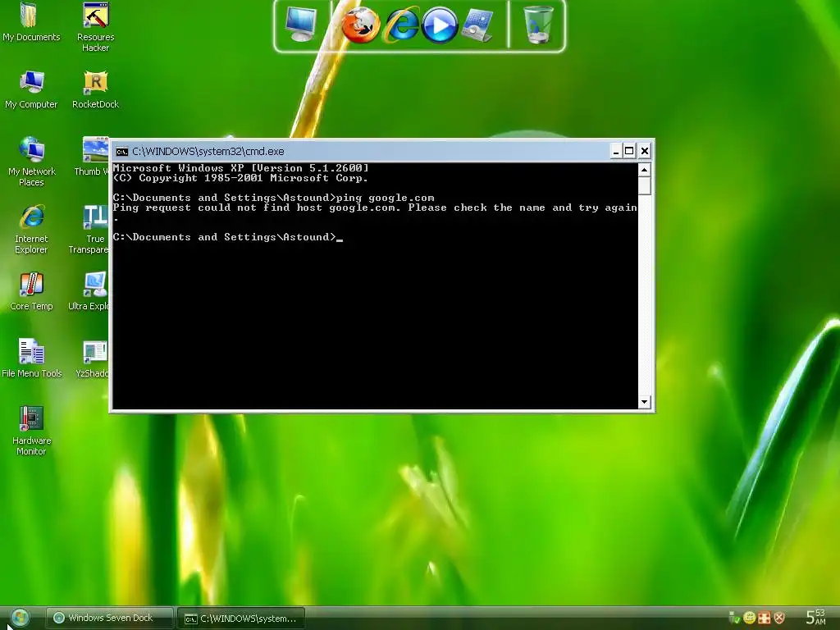The image size is (840, 630).
Task: Click the Copyright 1985-2001 Microsoft Corp. line
Action: point(240,178)
